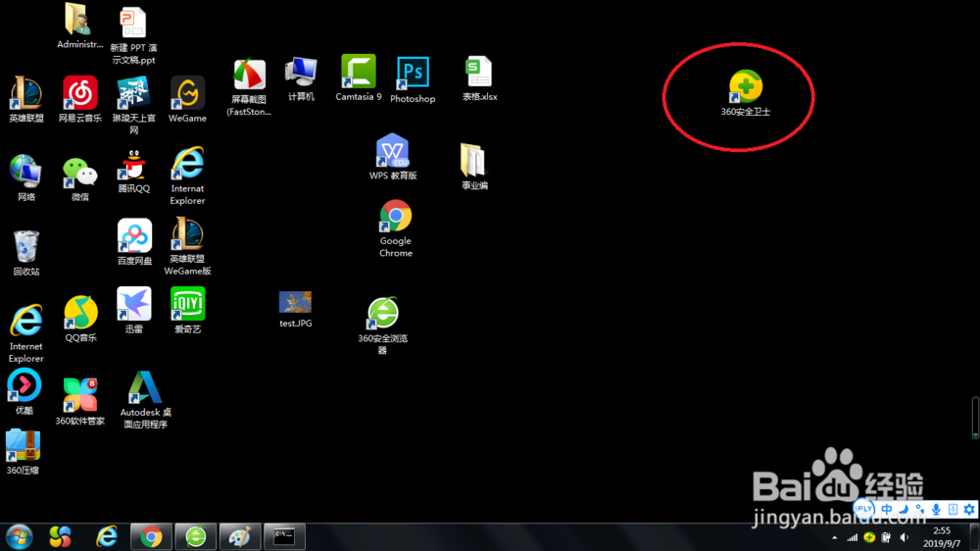Viewport: 980px width, 551px height.
Task: Open the iFLY phone voice input icon
Action: click(953, 509)
